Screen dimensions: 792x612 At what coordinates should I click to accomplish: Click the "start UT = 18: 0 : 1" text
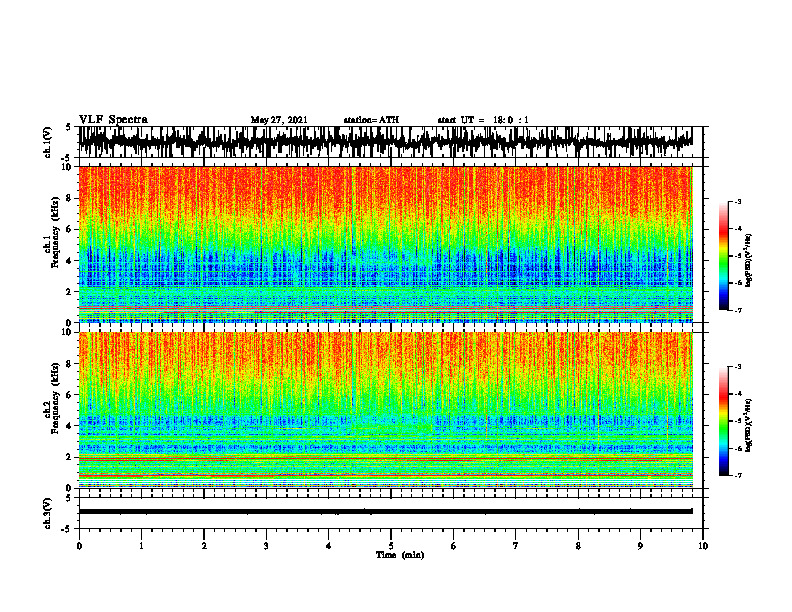483,120
